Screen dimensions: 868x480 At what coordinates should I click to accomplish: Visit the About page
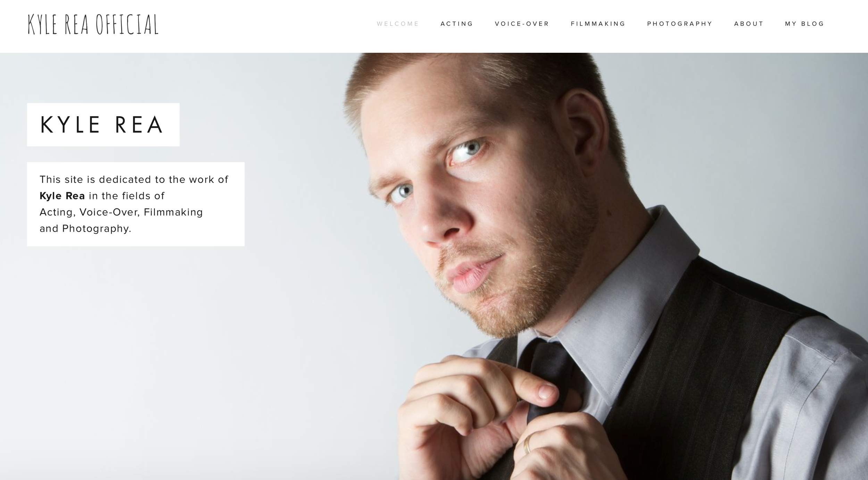point(749,24)
